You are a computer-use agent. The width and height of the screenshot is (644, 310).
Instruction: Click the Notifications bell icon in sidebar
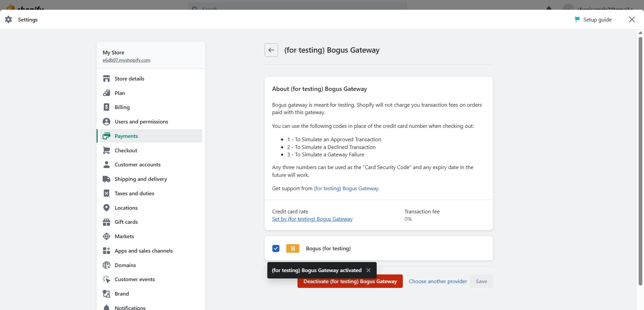click(x=107, y=307)
